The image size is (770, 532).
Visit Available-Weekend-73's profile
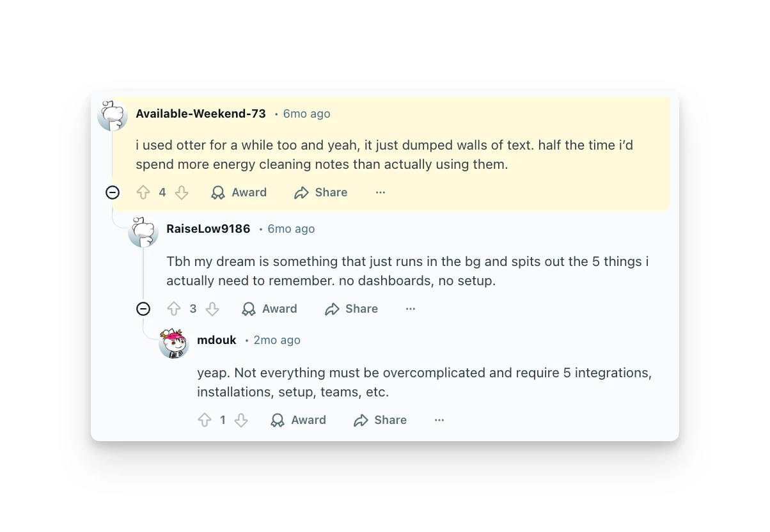coord(200,113)
